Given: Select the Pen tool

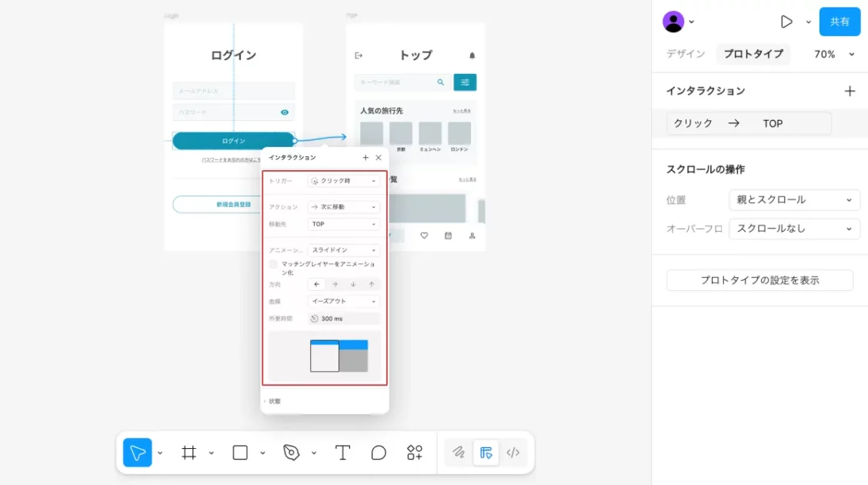Looking at the screenshot, I should 291,453.
